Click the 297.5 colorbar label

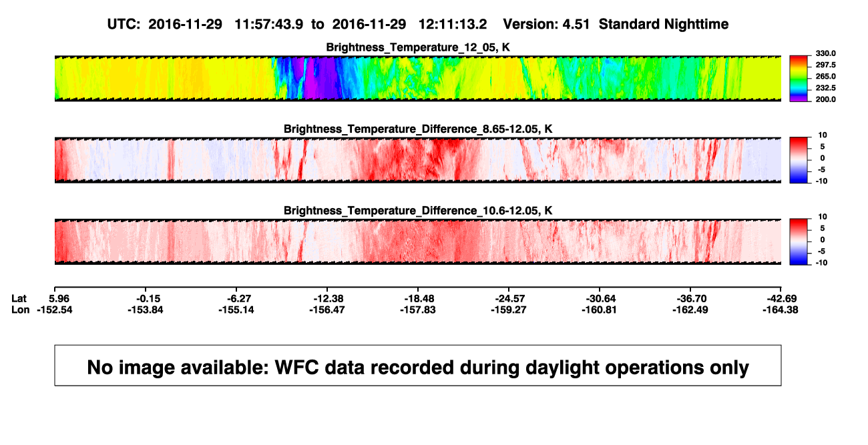point(827,65)
